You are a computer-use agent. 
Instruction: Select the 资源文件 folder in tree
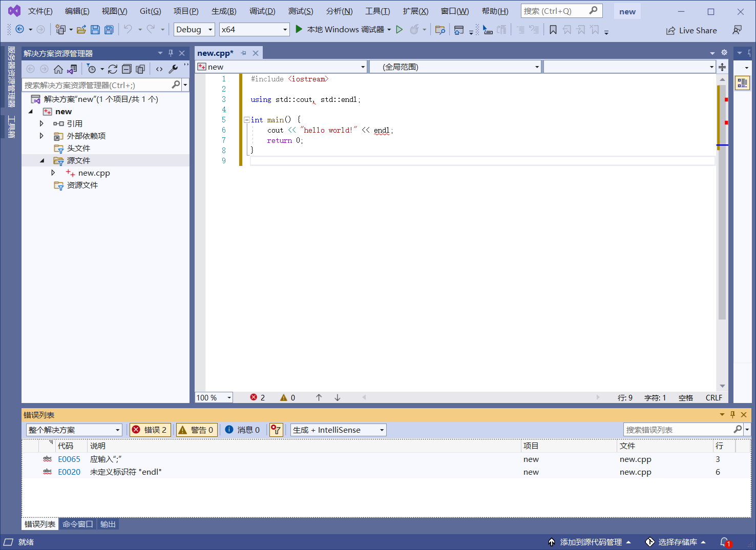coord(82,185)
